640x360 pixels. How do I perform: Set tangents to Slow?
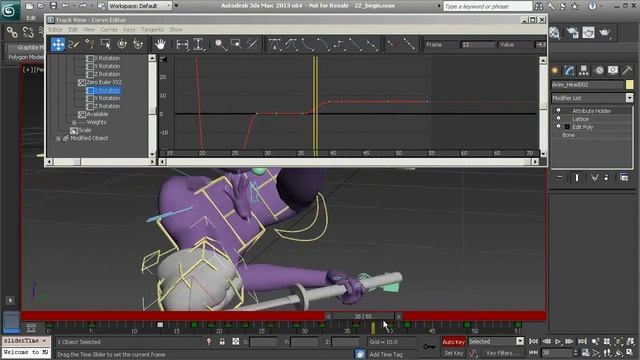[x=323, y=44]
